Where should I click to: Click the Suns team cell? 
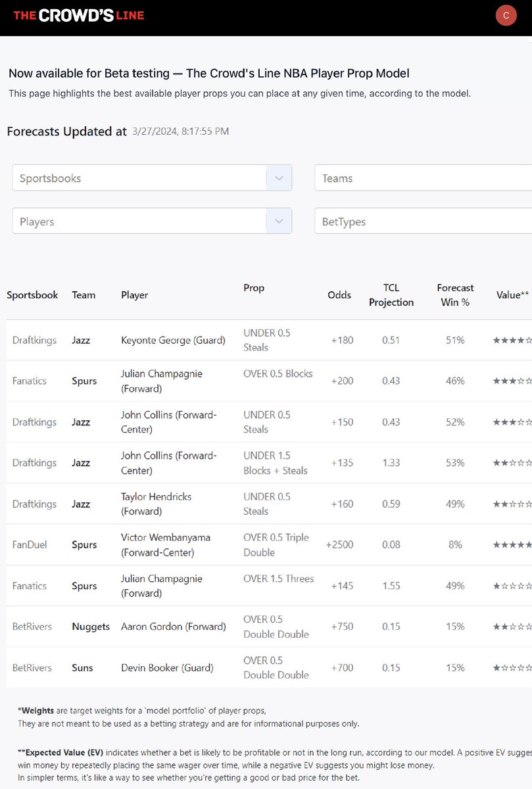click(82, 668)
